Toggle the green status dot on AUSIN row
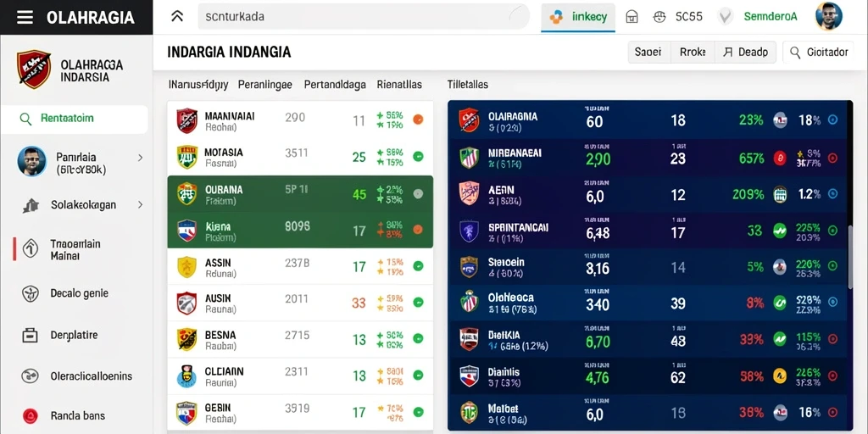Screen dimensions: 868x434 pos(419,303)
